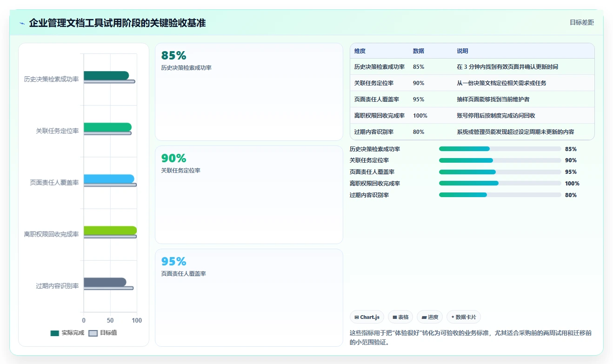Click table cell 抽样页面能够找到当前维护者

[x=493, y=99]
